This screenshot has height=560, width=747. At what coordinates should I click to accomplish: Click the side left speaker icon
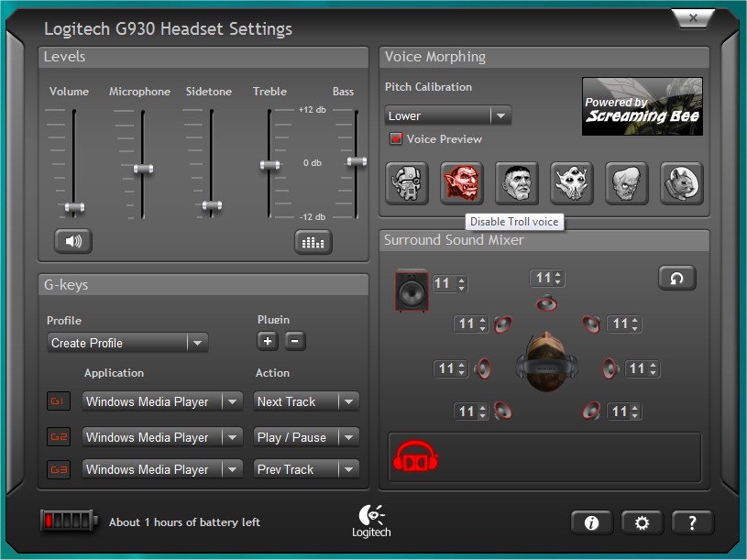pyautogui.click(x=483, y=368)
